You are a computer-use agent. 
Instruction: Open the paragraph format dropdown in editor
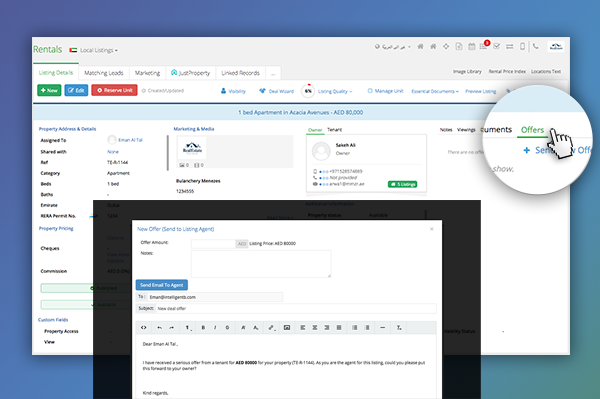click(x=188, y=327)
